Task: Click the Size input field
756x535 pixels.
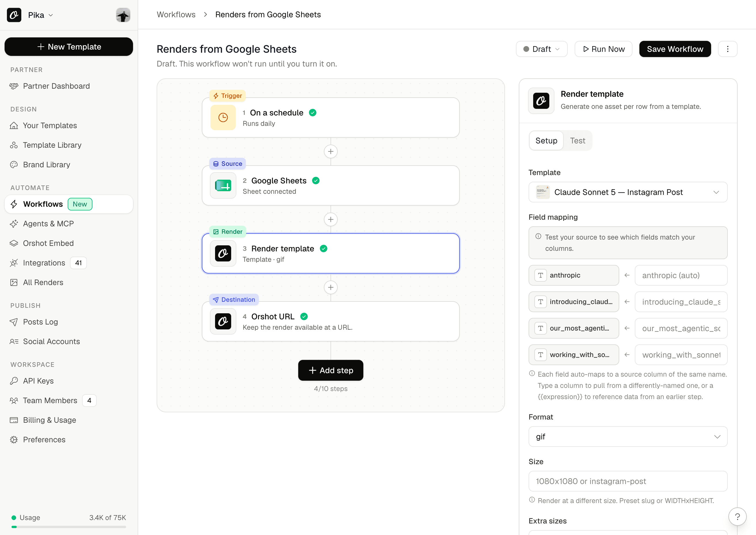Action: [628, 481]
